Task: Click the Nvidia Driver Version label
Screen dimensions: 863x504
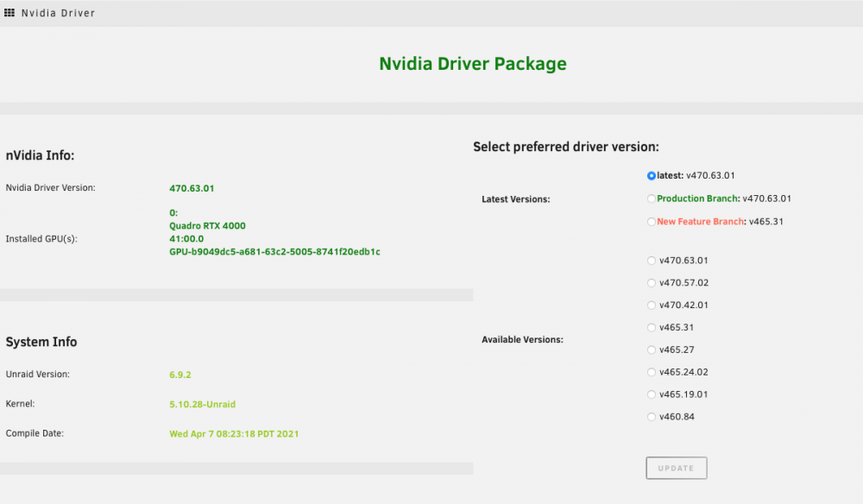Action: (x=51, y=187)
